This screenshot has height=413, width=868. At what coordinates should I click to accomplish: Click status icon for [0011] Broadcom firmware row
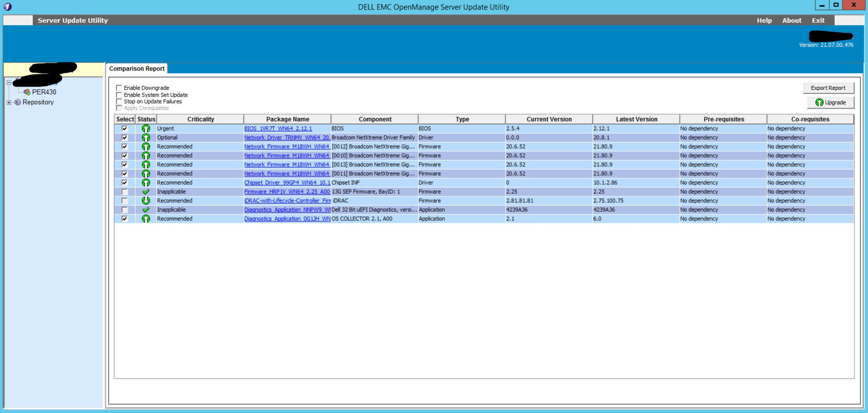[146, 173]
